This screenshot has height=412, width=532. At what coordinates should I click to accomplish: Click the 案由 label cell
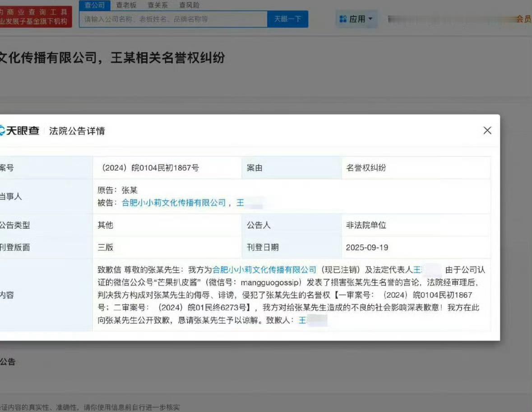click(292, 168)
